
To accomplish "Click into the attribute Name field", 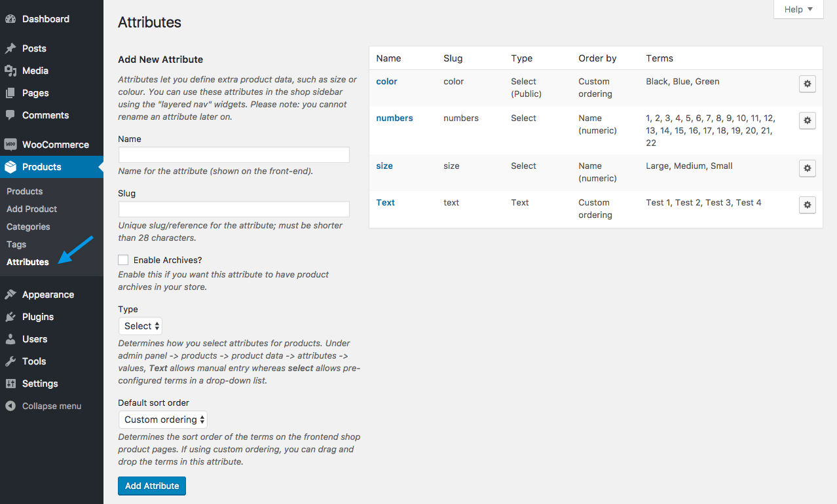I will (x=234, y=155).
